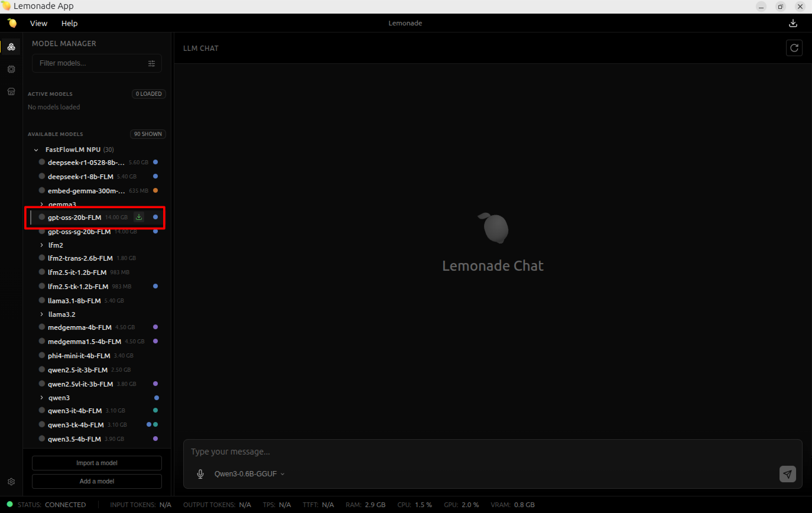Viewport: 812px width, 513px height.
Task: Open the marketplace storefront sidebar icon
Action: (11, 92)
